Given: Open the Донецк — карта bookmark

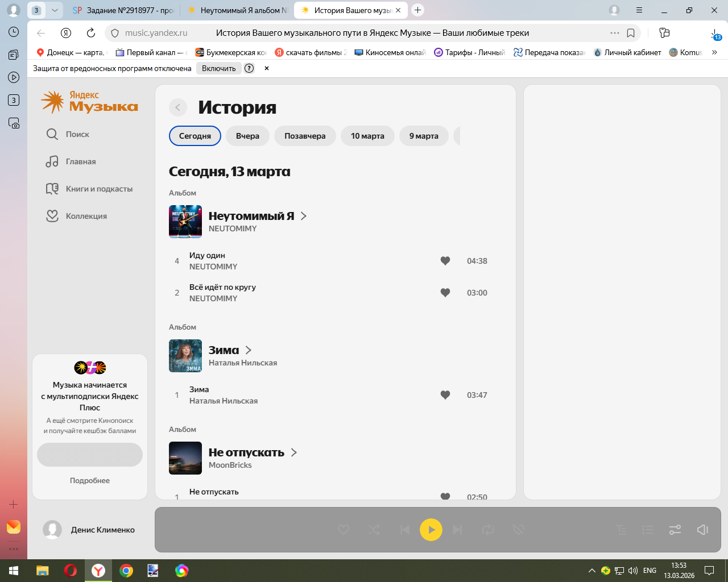Looking at the screenshot, I should 71,52.
